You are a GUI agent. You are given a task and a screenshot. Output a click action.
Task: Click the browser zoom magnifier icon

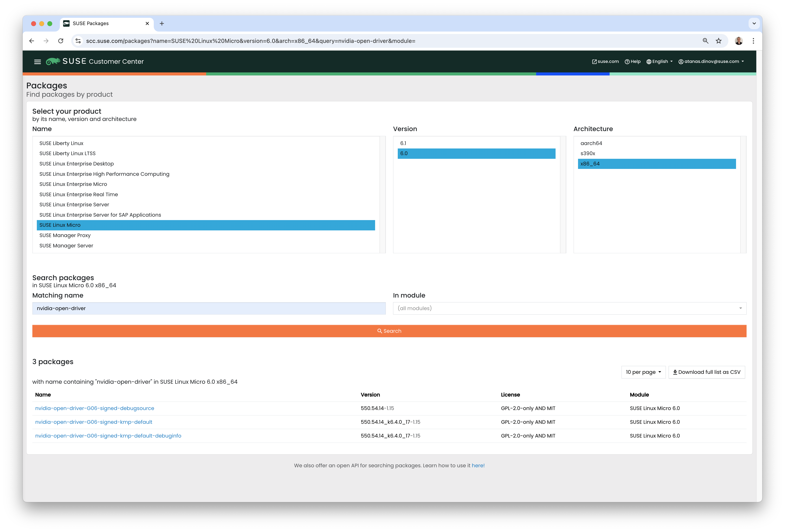click(x=705, y=41)
